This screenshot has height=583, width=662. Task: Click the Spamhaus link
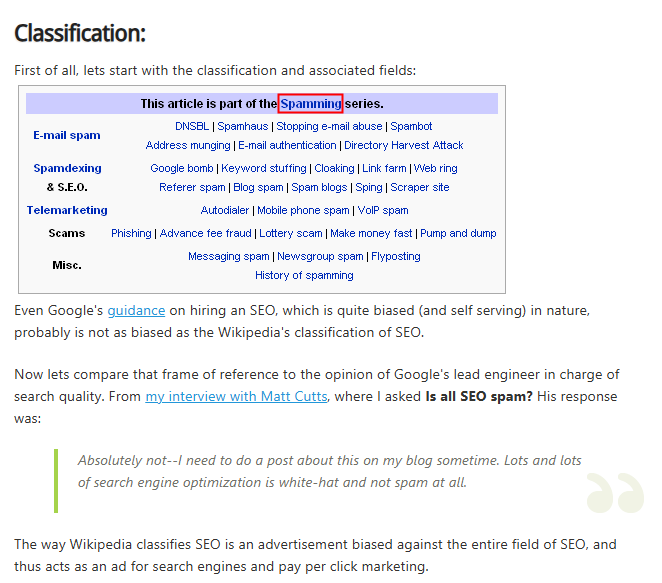coord(243,126)
